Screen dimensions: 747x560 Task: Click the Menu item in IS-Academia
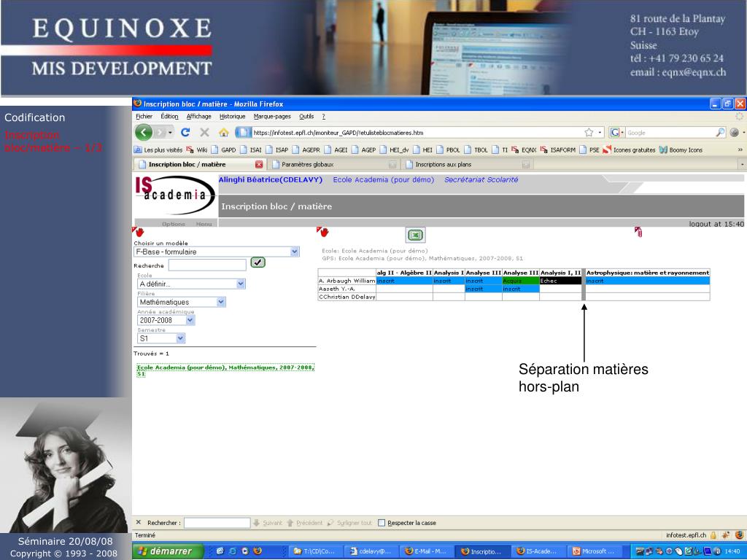pos(204,224)
